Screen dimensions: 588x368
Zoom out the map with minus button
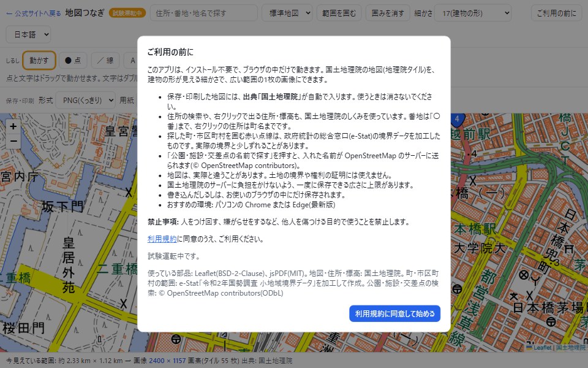click(x=13, y=141)
